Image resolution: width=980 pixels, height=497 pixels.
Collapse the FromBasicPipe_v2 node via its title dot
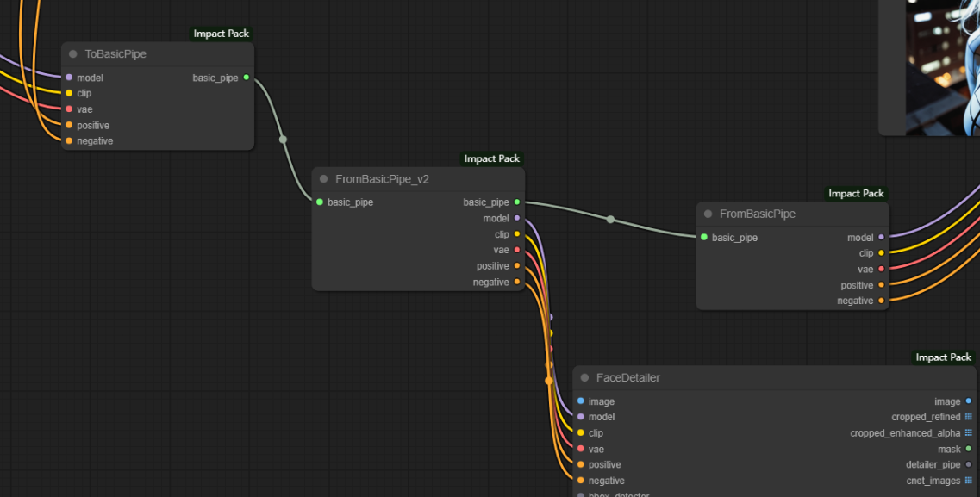click(324, 179)
